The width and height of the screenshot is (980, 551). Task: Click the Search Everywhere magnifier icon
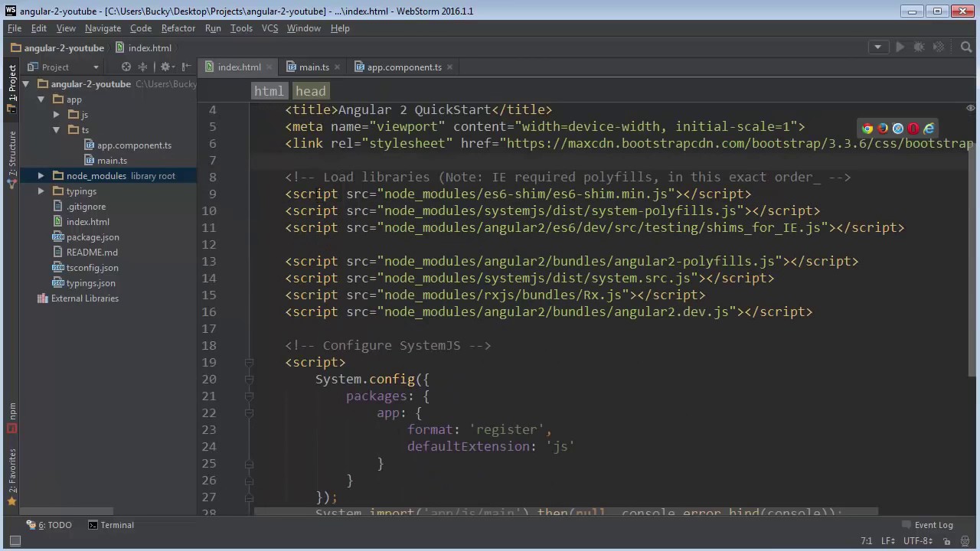pyautogui.click(x=966, y=47)
